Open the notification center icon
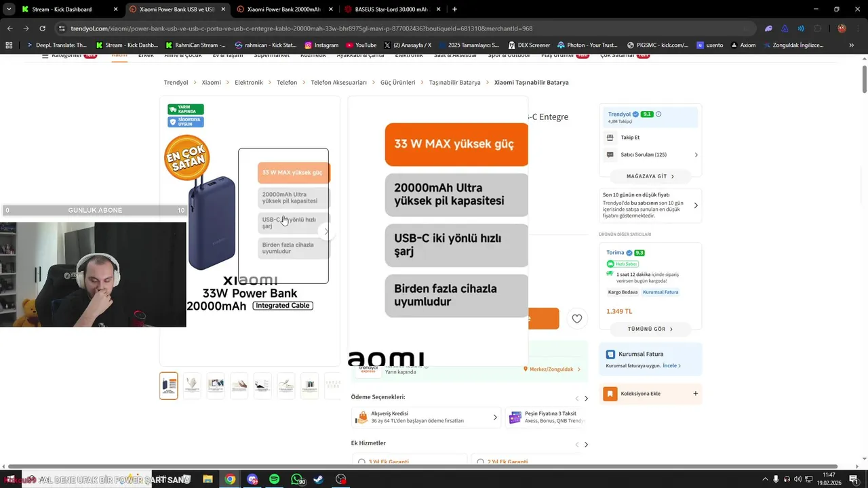The height and width of the screenshot is (488, 868). click(x=854, y=479)
